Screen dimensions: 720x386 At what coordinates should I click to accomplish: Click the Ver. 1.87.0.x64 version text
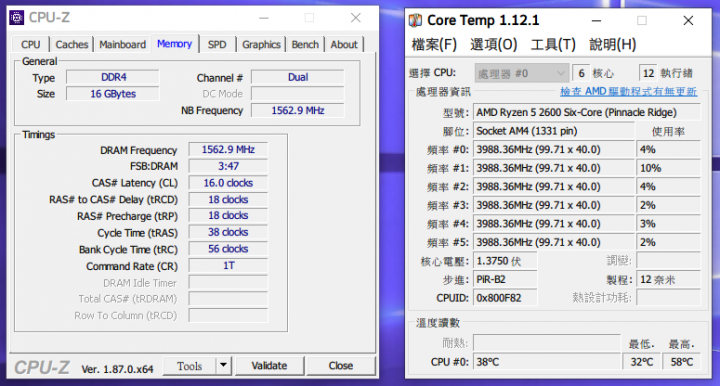[x=117, y=369]
